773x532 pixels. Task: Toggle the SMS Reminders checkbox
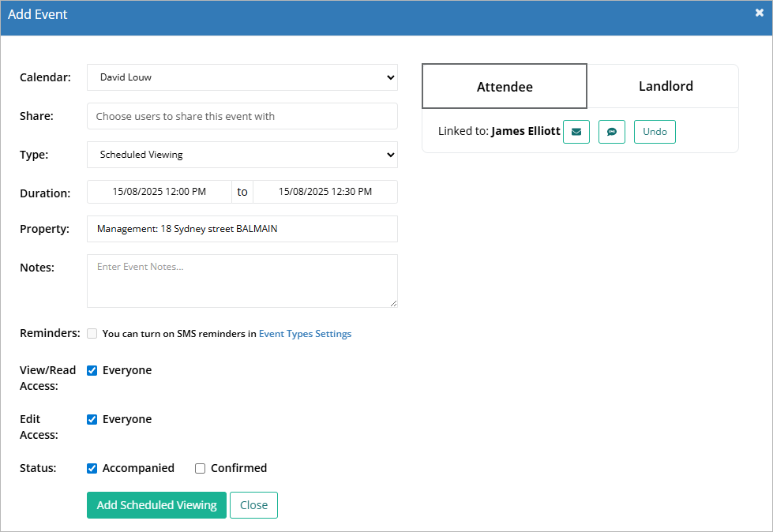click(x=92, y=333)
